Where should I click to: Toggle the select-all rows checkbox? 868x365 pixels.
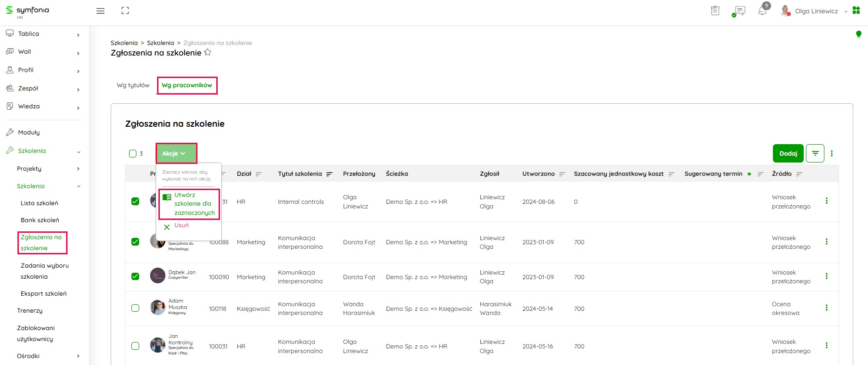pyautogui.click(x=133, y=153)
